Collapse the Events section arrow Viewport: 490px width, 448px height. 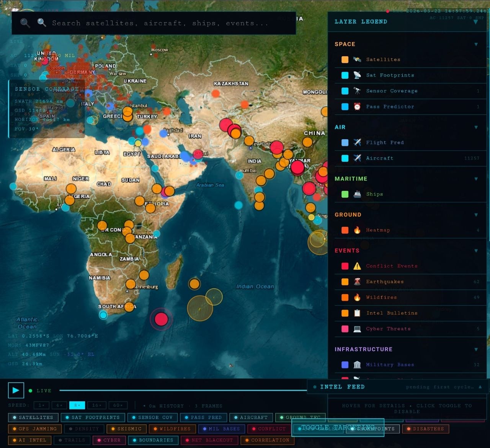[x=476, y=251]
